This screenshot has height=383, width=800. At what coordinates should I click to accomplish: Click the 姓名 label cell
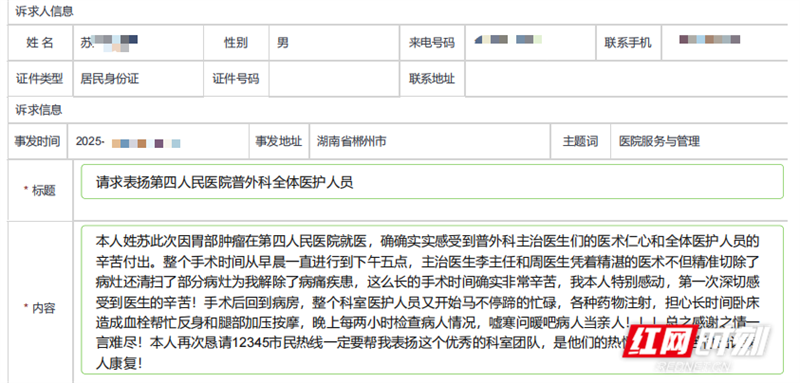click(x=40, y=43)
